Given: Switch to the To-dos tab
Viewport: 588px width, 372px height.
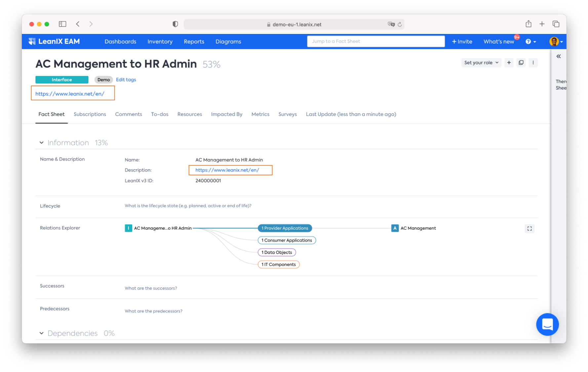Looking at the screenshot, I should [160, 114].
